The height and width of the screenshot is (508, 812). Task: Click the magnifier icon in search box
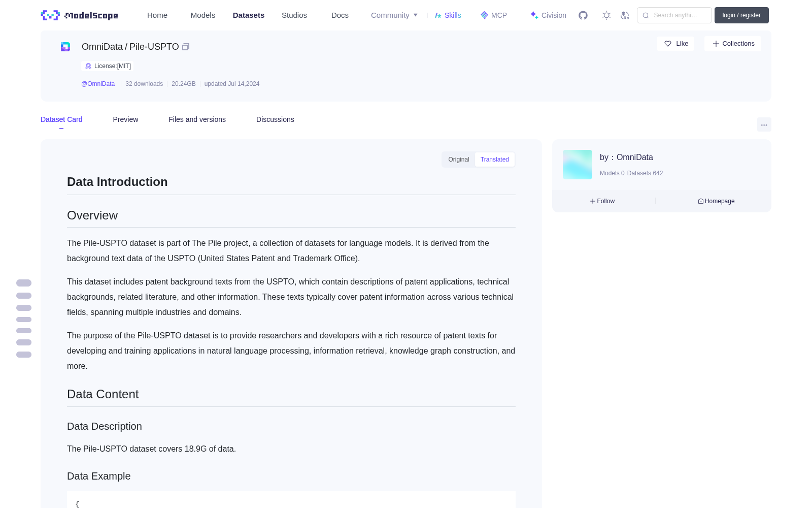[x=646, y=15]
